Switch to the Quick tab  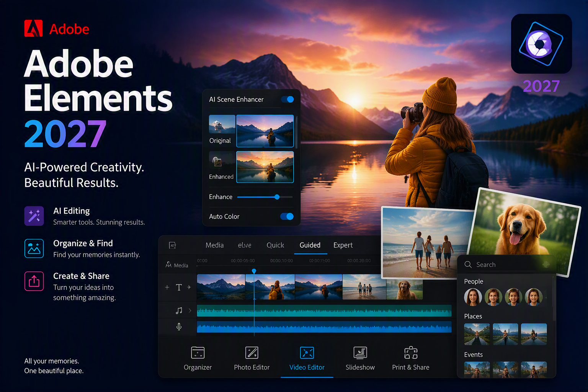click(x=275, y=245)
